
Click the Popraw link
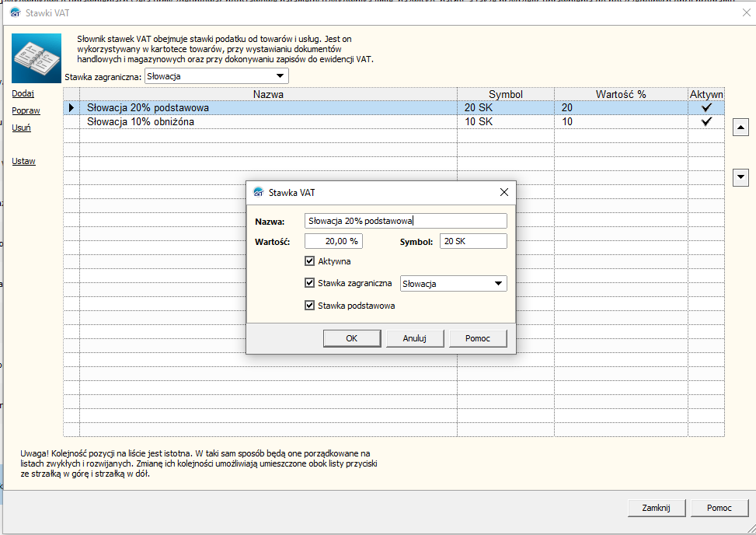(26, 110)
